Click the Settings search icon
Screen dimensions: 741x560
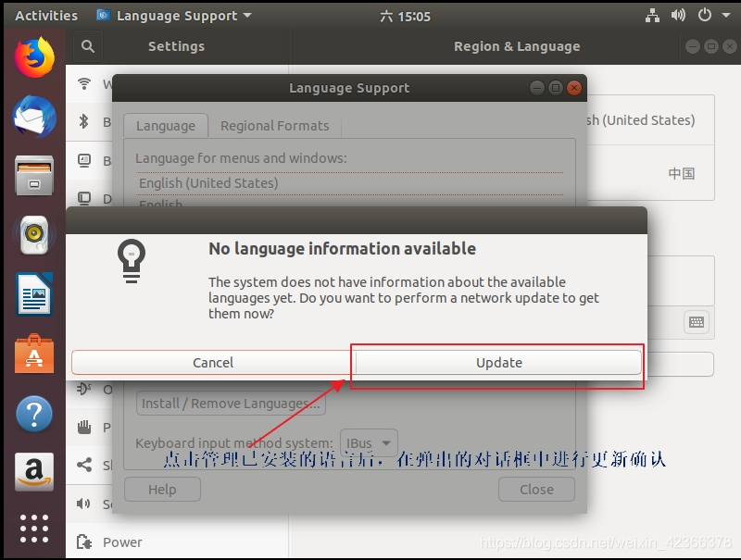click(87, 46)
